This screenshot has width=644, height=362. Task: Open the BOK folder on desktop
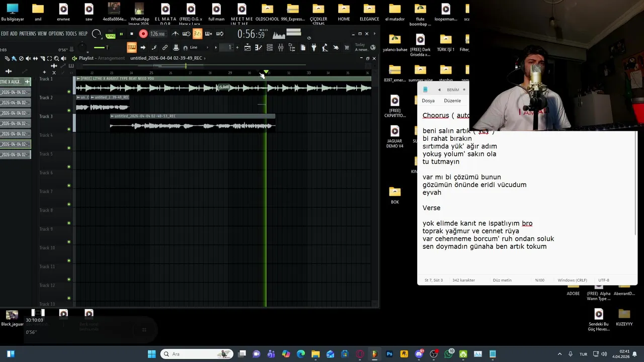tap(395, 195)
